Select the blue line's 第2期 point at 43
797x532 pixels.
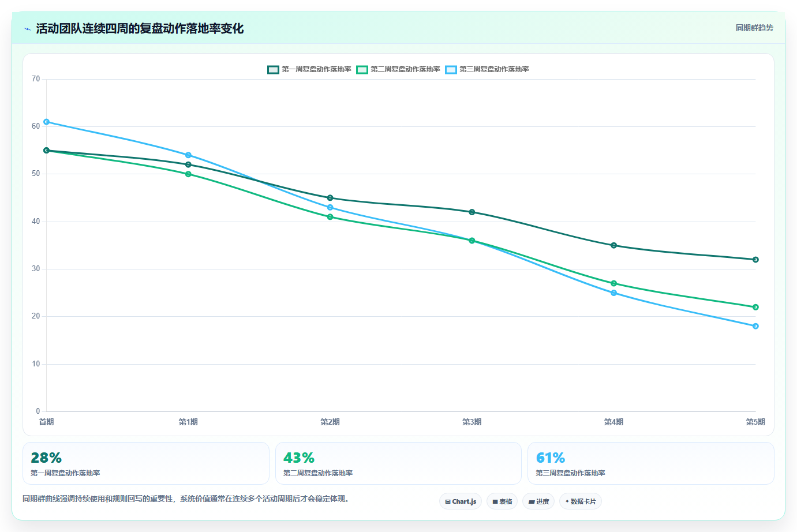pos(330,207)
